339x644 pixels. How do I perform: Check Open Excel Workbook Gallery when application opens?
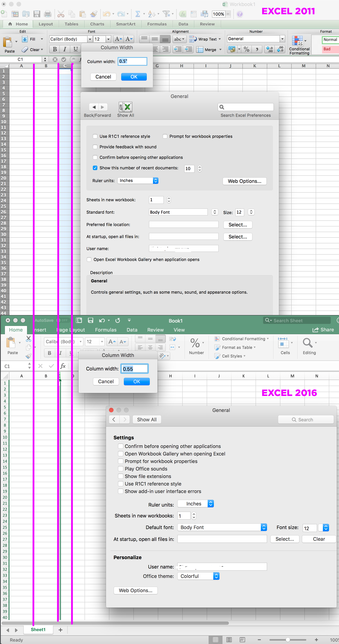tap(89, 259)
